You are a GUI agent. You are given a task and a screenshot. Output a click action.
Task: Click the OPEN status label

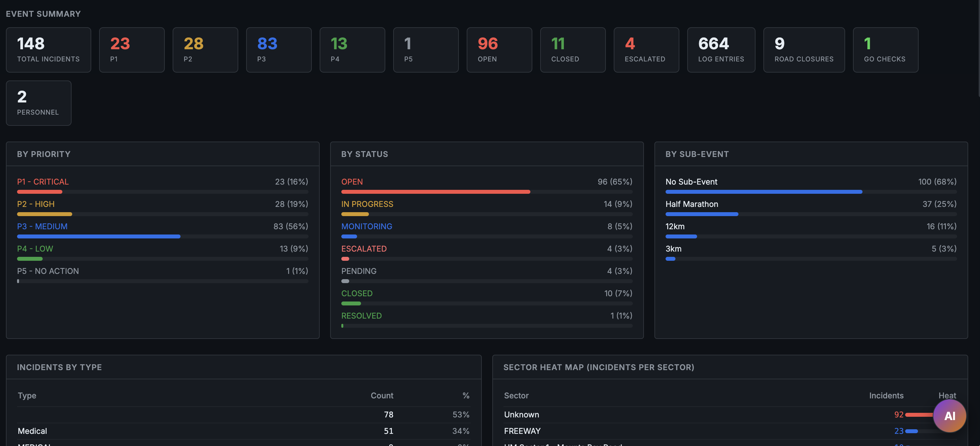pyautogui.click(x=352, y=182)
